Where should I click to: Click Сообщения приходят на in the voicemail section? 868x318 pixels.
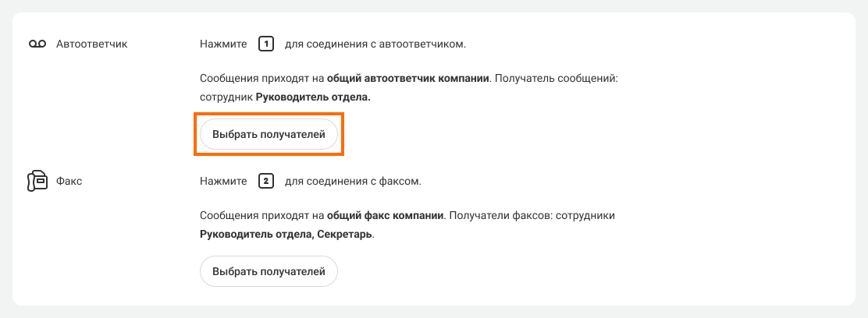click(261, 79)
